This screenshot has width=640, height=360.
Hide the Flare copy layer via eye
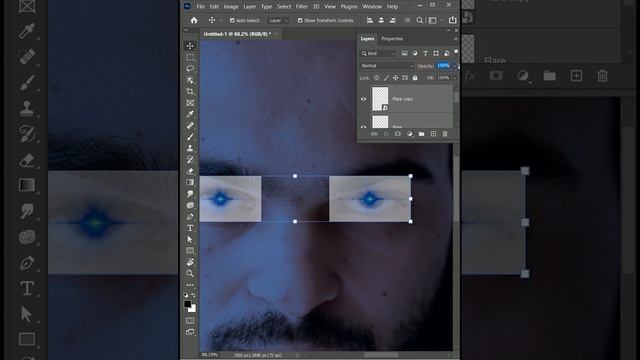click(363, 99)
